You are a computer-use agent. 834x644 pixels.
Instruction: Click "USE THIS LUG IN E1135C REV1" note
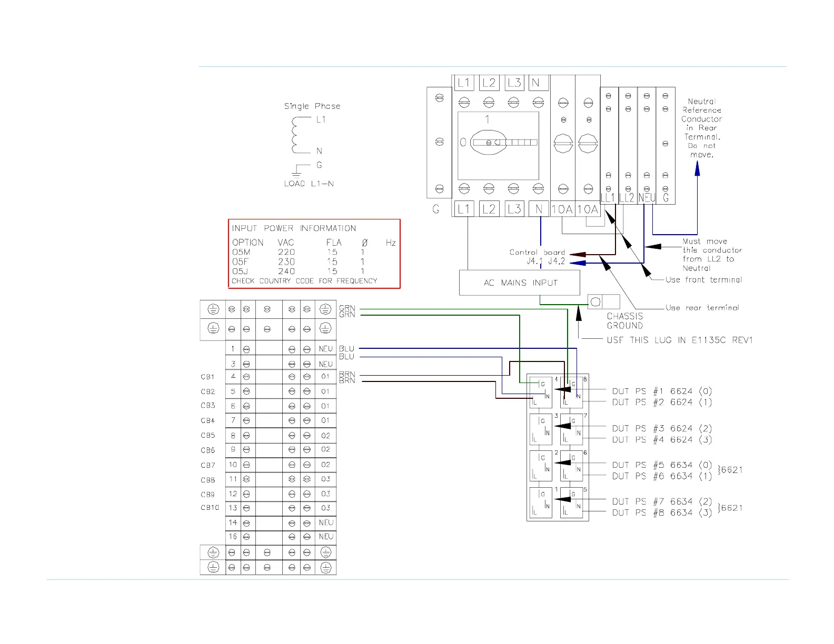(680, 340)
